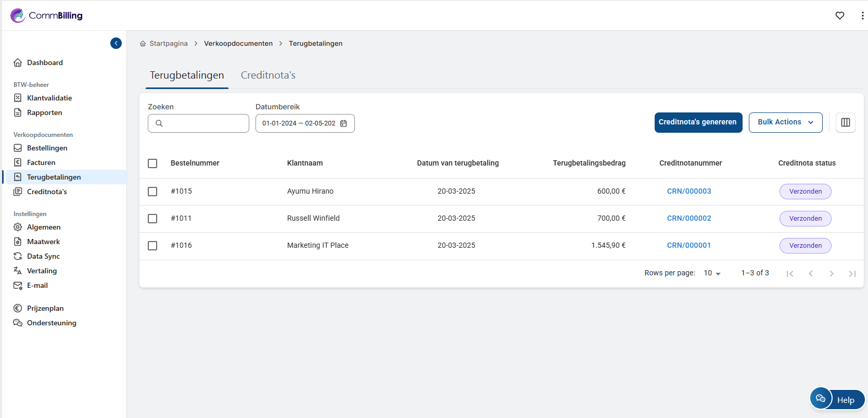Collapse the sidebar with the arrow button
The height and width of the screenshot is (418, 868).
click(x=116, y=43)
